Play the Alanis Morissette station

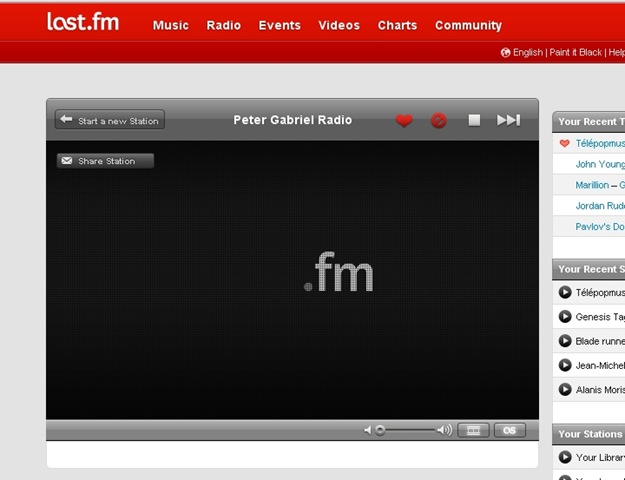tap(565, 390)
